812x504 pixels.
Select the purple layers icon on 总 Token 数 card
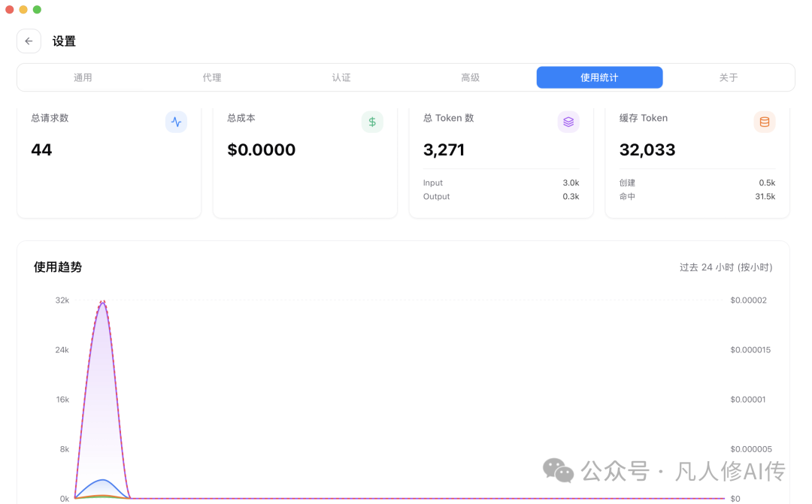click(568, 122)
